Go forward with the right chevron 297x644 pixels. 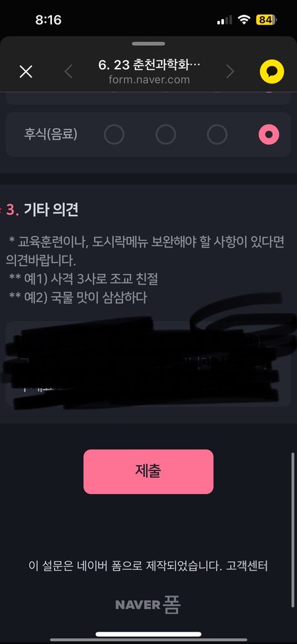[230, 72]
